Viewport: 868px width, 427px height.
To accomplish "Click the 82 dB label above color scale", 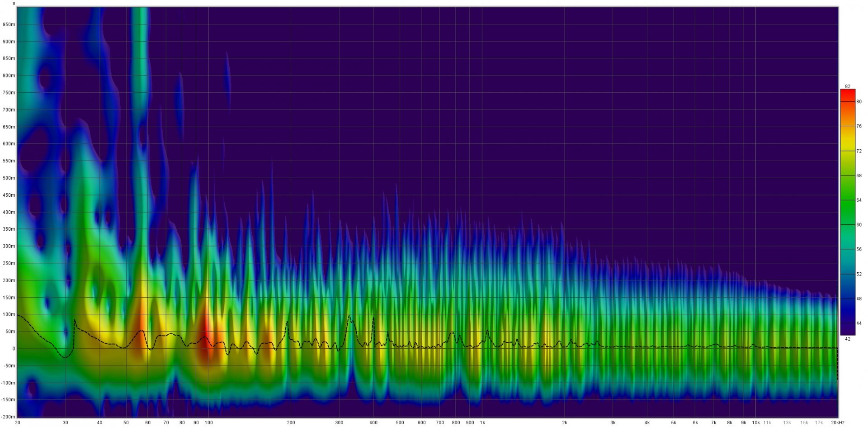I will pyautogui.click(x=847, y=86).
